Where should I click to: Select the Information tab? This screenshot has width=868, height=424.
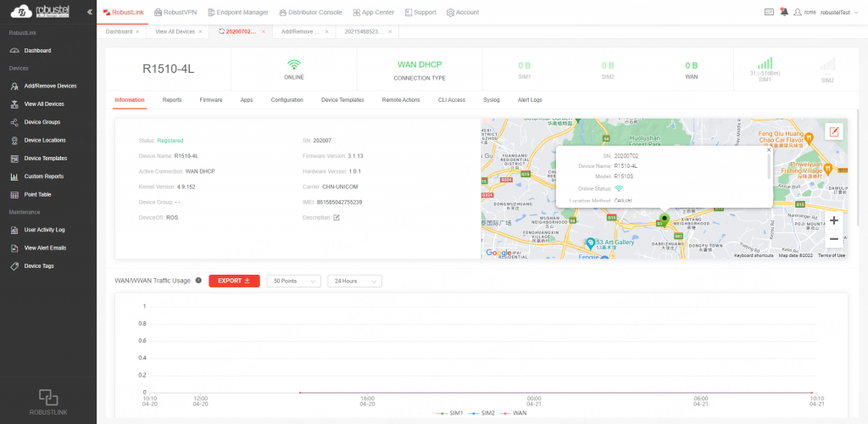130,100
